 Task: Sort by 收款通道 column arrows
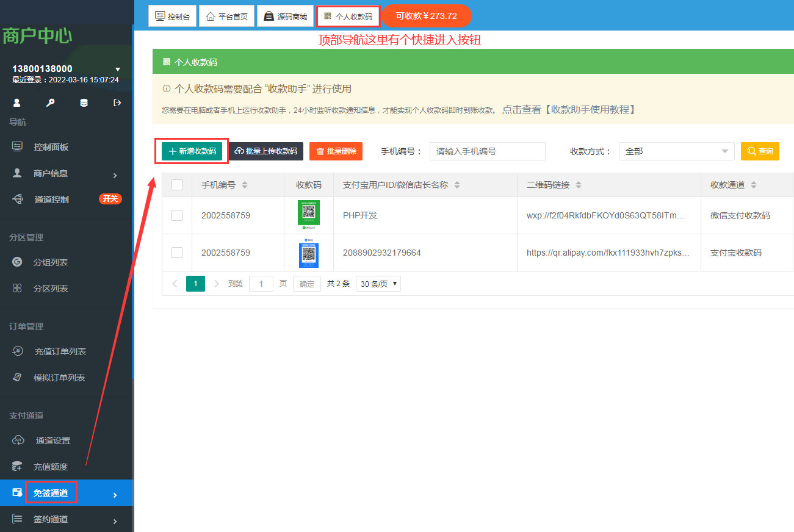[754, 185]
